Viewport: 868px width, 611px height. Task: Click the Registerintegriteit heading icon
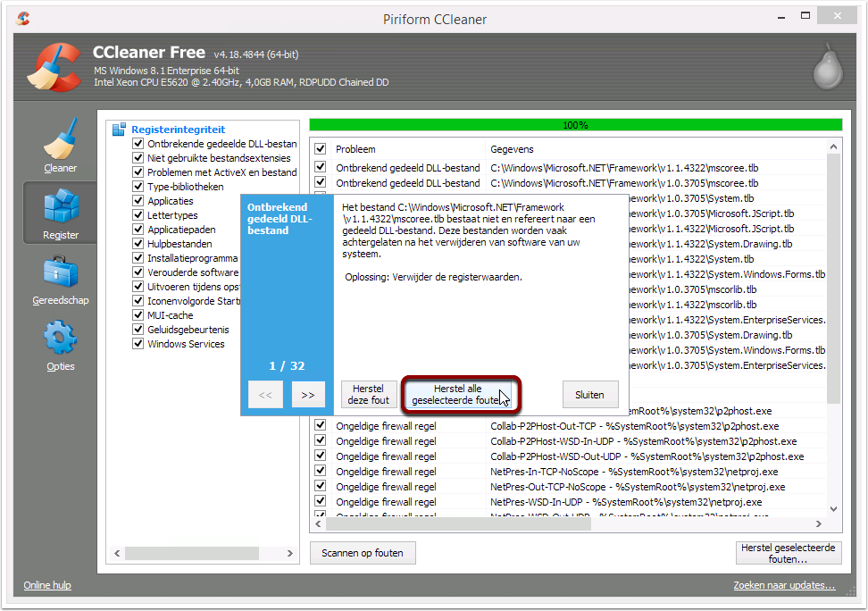tap(119, 130)
